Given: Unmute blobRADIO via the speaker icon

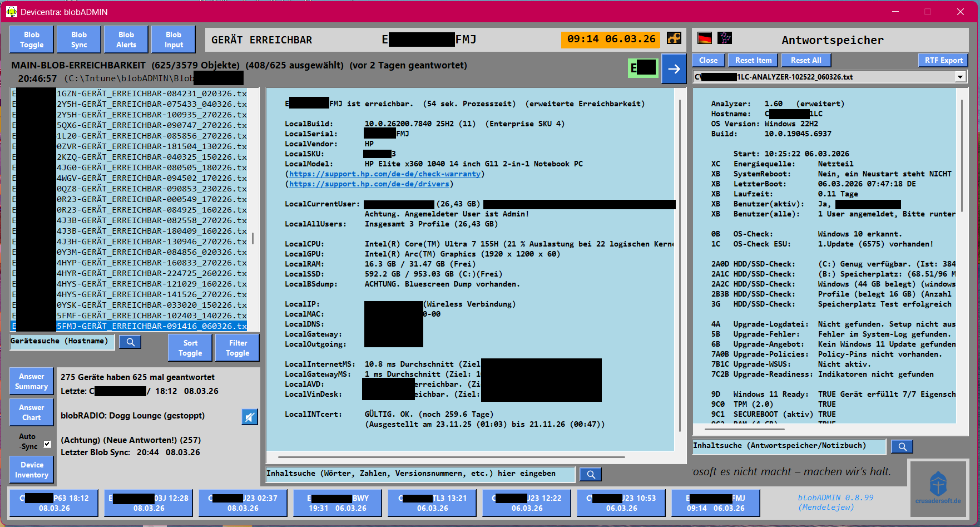Looking at the screenshot, I should pyautogui.click(x=250, y=417).
